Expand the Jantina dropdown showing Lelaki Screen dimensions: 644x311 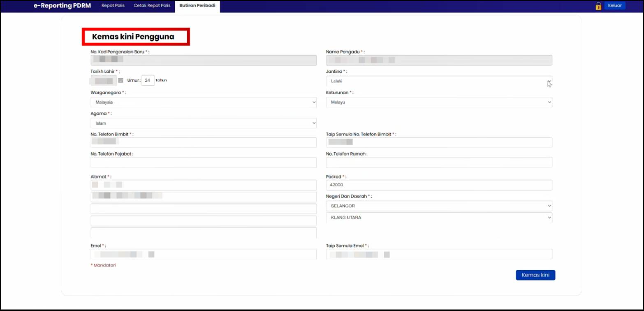439,81
